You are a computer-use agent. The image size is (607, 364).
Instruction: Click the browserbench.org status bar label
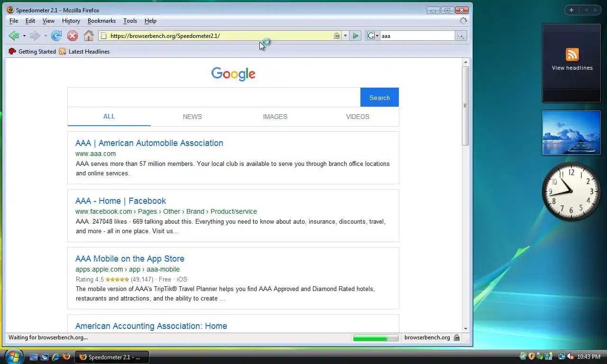427,337
